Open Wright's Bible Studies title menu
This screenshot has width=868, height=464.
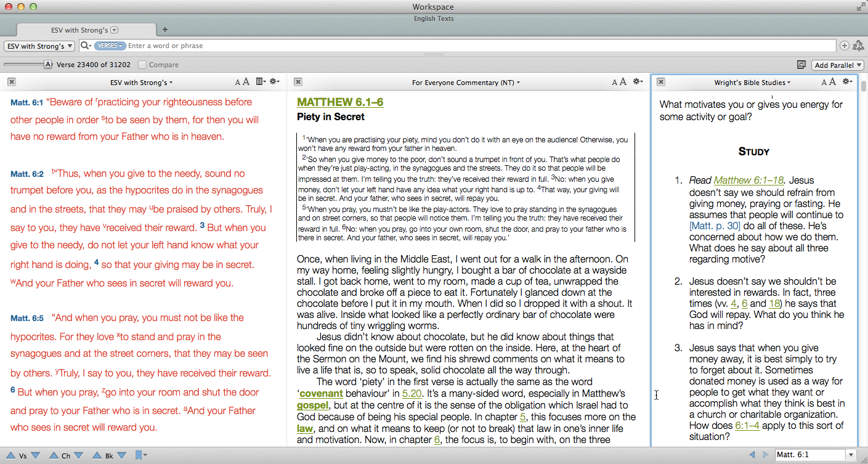752,82
